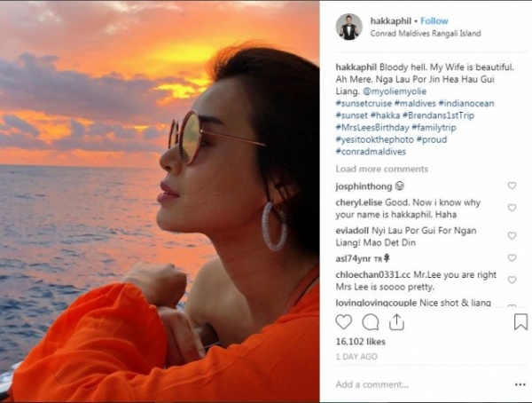This screenshot has height=403, width=532.
Task: Like josphinthong's comment
Action: tap(512, 186)
